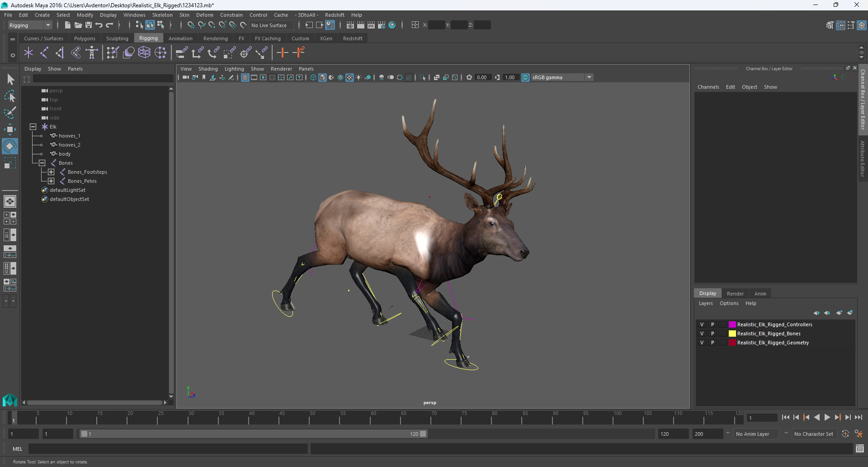
Task: Click the Create Lattice shelf icon
Action: pos(144,53)
